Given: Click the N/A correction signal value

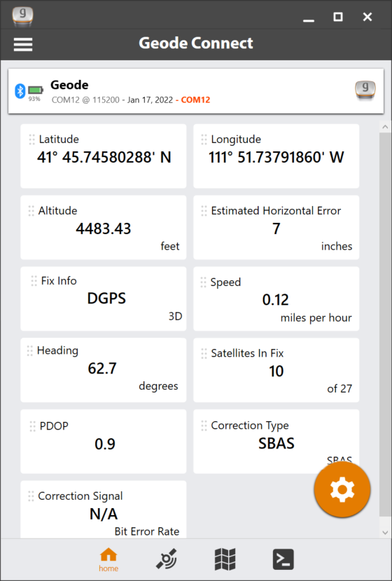Looking at the screenshot, I should click(x=104, y=514).
